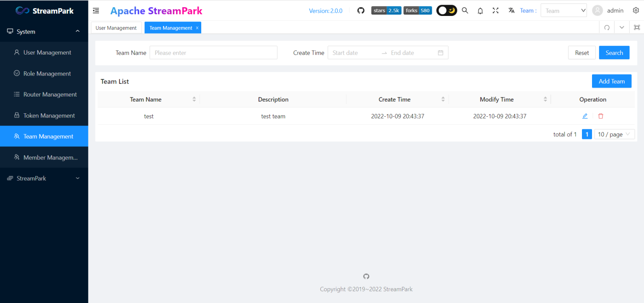Open the admin user menu
644x303 pixels.
pyautogui.click(x=615, y=10)
